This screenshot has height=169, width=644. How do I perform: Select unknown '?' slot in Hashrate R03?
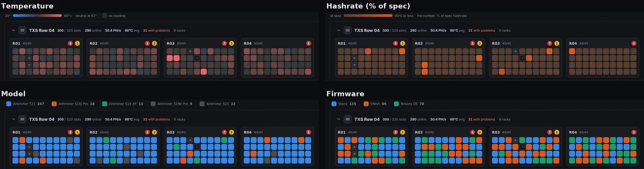point(522,58)
